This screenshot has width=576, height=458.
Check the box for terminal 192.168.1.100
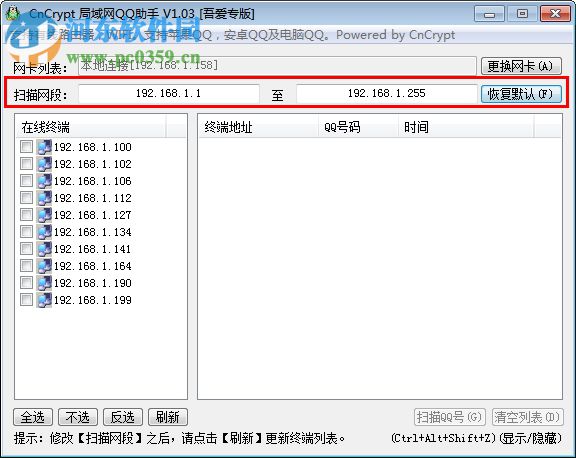[x=26, y=147]
